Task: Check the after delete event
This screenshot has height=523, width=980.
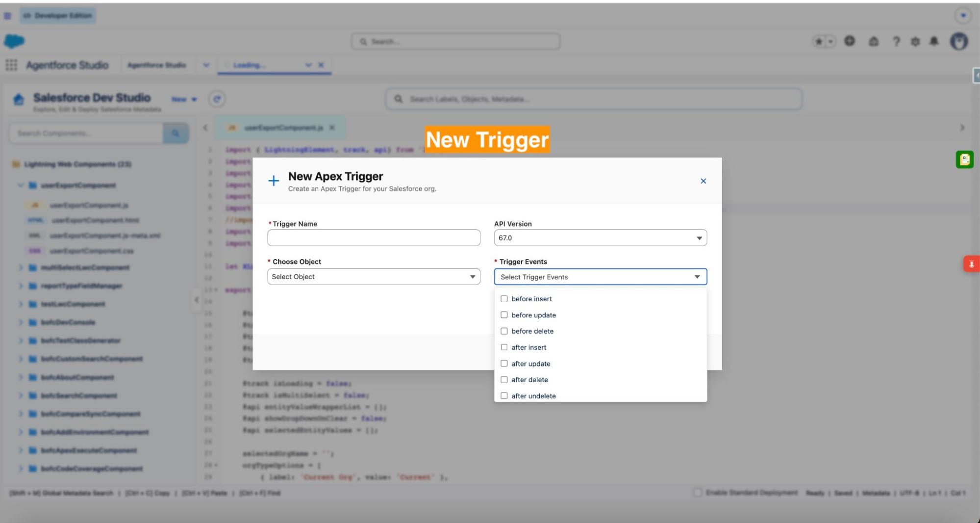Action: 504,380
